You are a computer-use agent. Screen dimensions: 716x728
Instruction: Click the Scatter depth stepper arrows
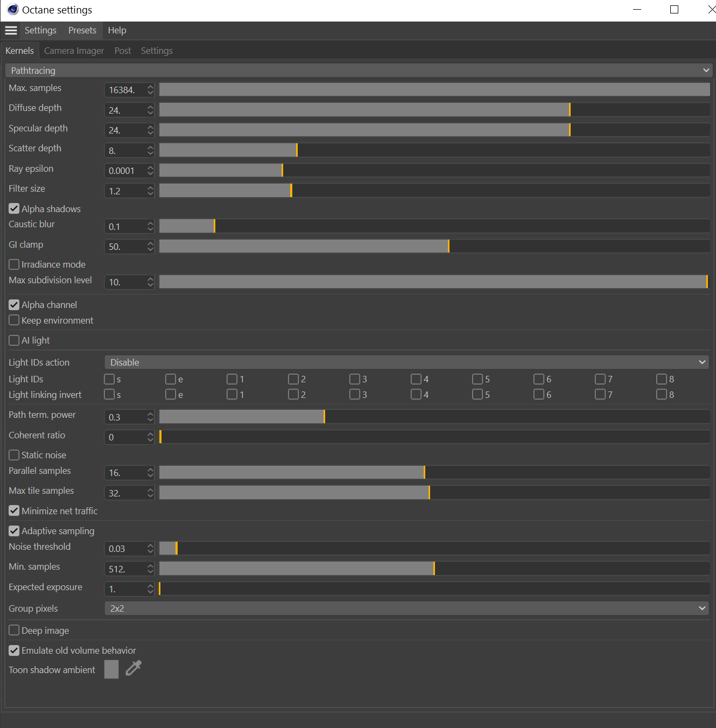point(150,151)
